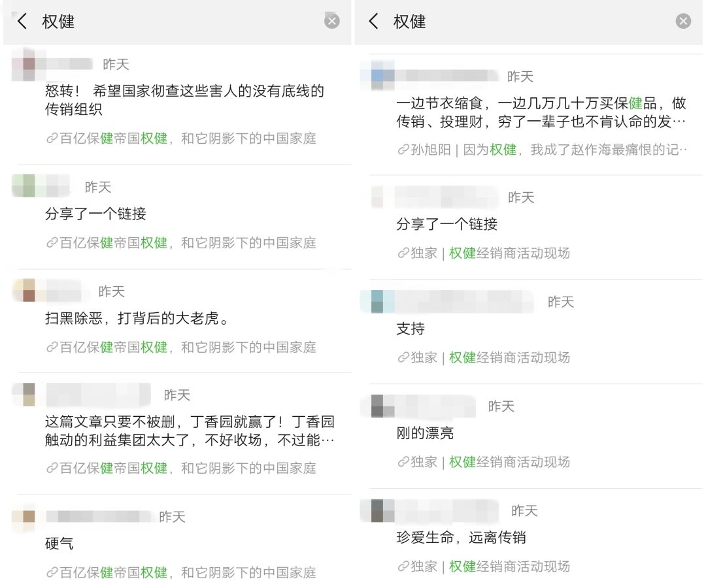This screenshot has width=706, height=588.
Task: Expand truncated post about 一边节衣缩食
Action: tap(541, 112)
